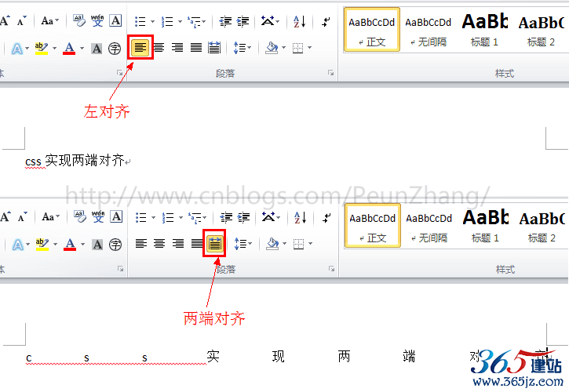Image resolution: width=569 pixels, height=392 pixels.
Task: Click Grow Font icon in upper ribbon
Action: click(5, 20)
